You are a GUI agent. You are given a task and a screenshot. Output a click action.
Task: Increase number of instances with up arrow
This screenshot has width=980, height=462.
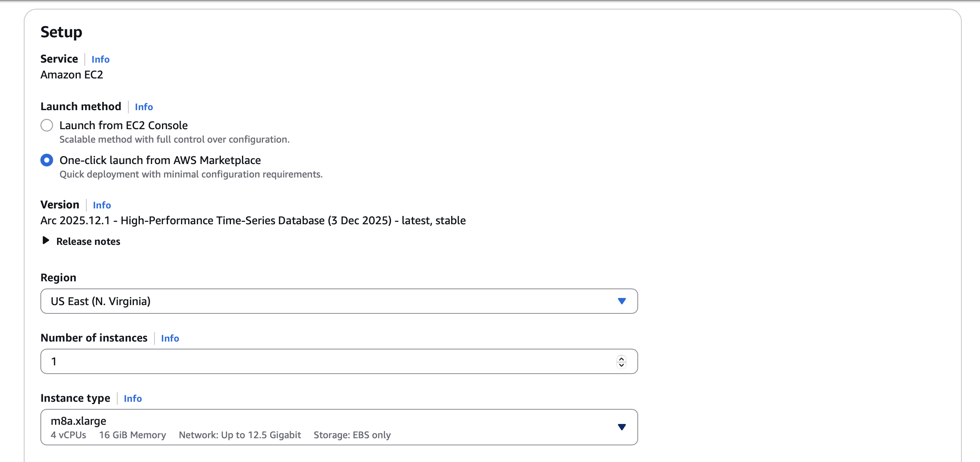pyautogui.click(x=621, y=359)
